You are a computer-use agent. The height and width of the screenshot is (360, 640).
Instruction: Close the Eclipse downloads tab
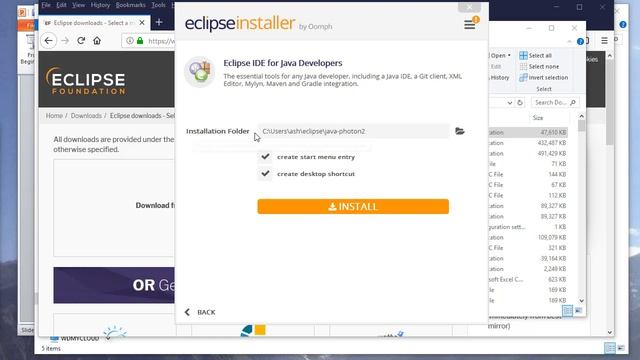[142, 23]
